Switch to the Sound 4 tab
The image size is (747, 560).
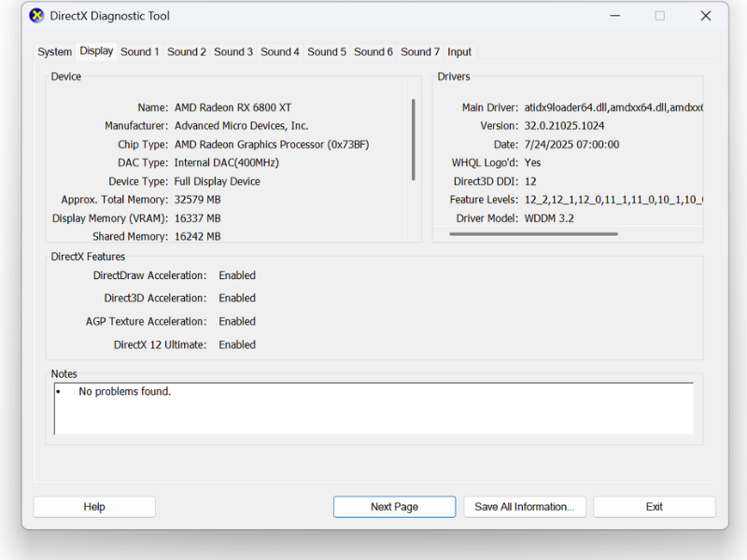pos(280,52)
